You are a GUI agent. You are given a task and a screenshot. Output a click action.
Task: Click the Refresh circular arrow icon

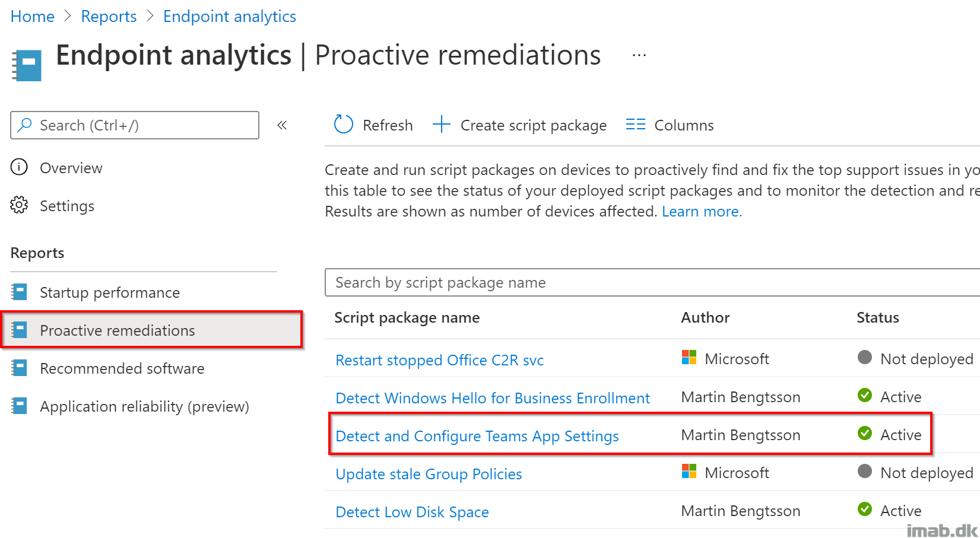point(344,125)
